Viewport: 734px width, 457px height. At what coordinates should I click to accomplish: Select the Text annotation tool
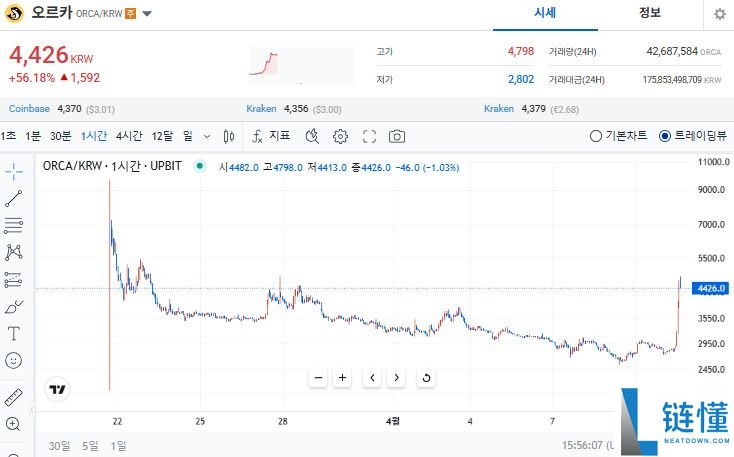point(14,333)
